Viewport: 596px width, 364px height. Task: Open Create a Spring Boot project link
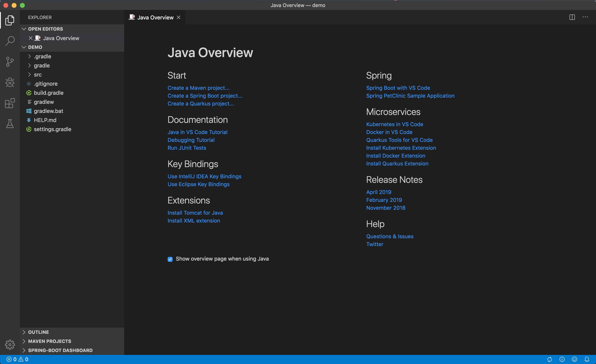tap(205, 96)
